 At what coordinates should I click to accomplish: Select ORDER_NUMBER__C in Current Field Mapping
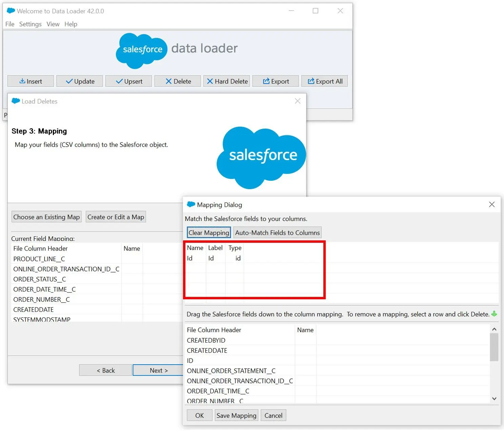click(97, 300)
